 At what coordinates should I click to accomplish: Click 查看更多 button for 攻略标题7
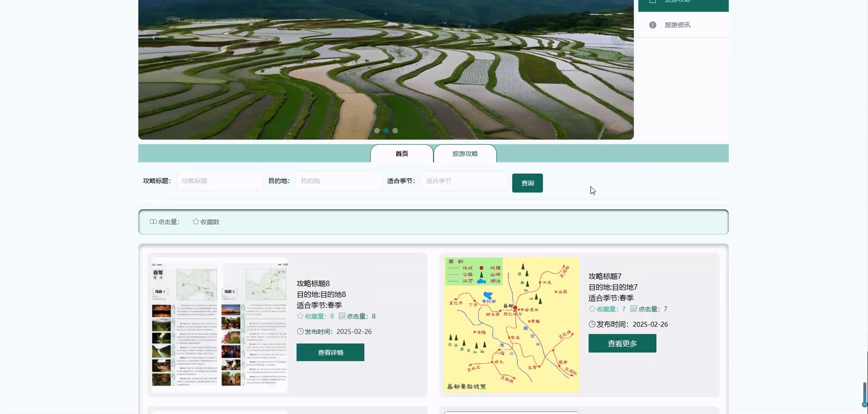(622, 343)
